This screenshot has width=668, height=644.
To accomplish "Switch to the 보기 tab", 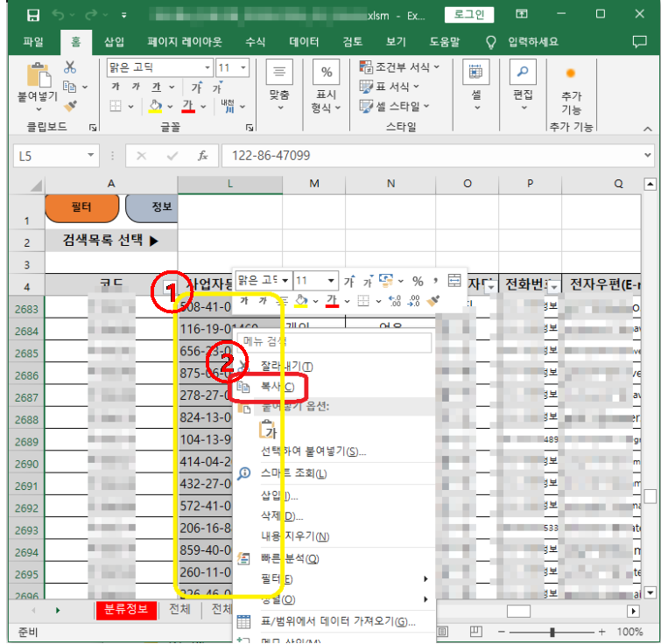I will [396, 42].
